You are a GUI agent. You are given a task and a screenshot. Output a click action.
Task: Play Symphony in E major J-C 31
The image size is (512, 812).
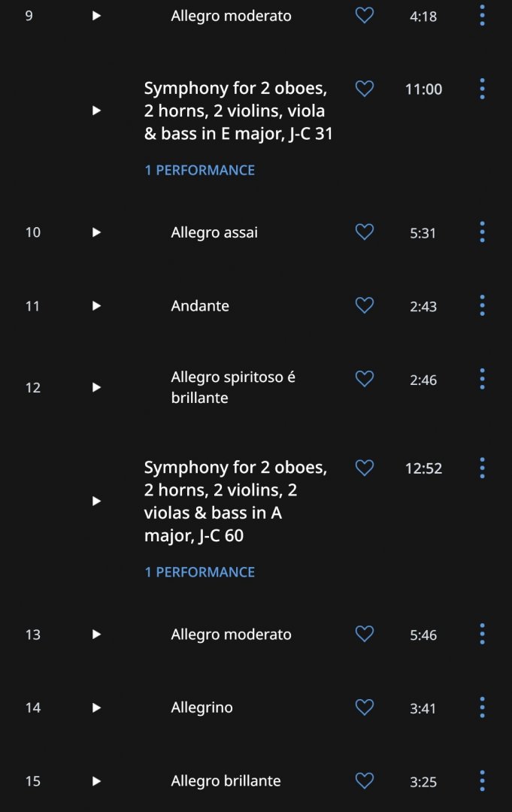[x=96, y=111]
